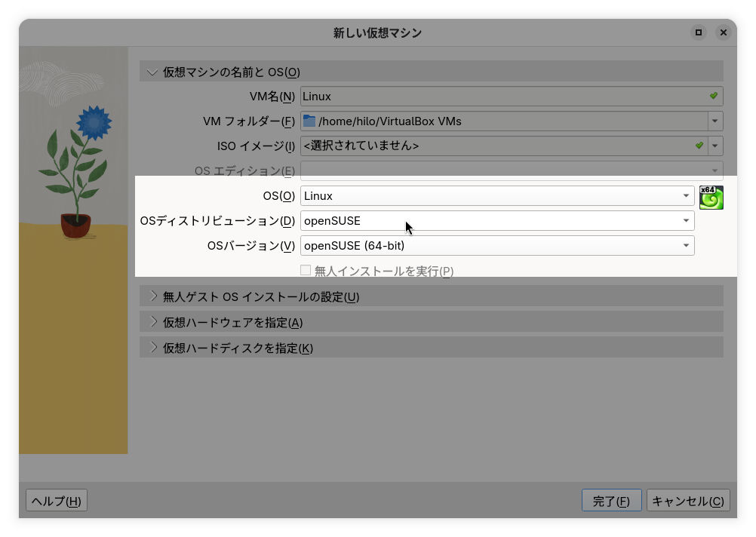Click the green checkmark in VM name field
The width and height of the screenshot is (756, 537).
coord(714,96)
